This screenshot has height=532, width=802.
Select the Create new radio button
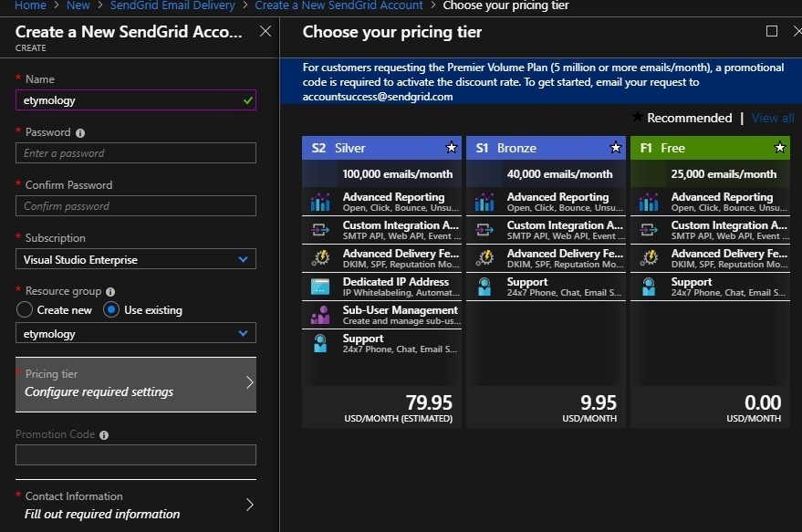coord(24,310)
